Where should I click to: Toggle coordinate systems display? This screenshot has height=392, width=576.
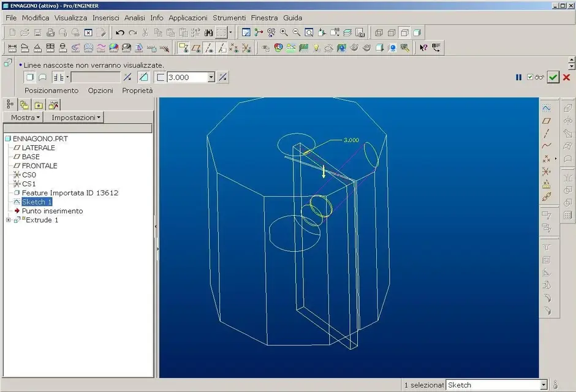(246, 48)
